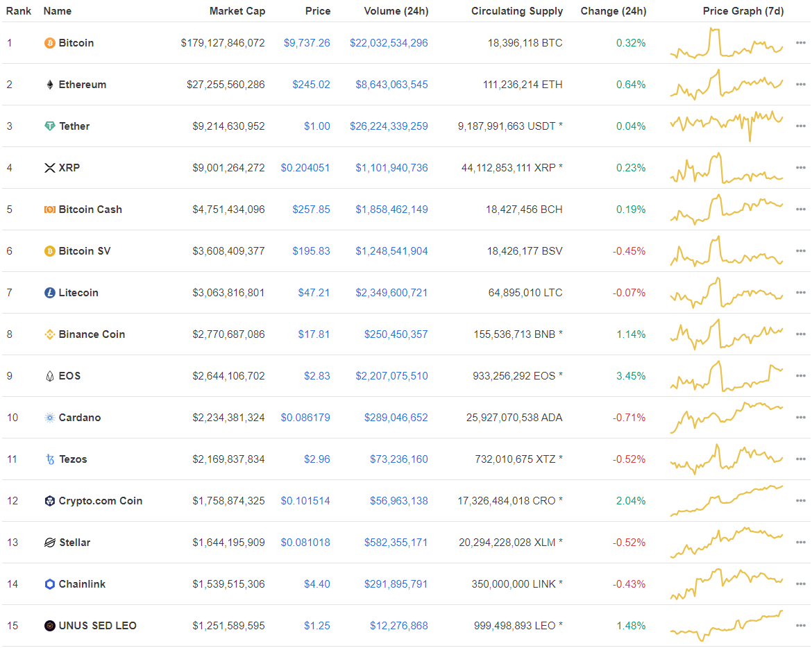Select UNUS SED LEO market cap $1,251,589,595
This screenshot has width=812, height=648.
(x=228, y=626)
